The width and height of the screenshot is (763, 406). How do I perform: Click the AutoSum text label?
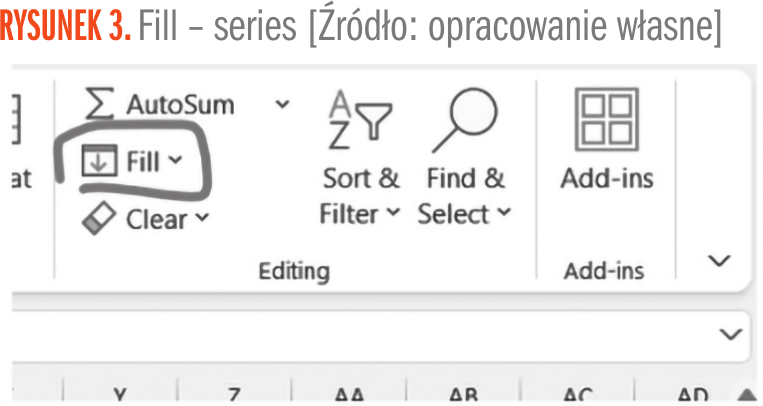click(180, 104)
